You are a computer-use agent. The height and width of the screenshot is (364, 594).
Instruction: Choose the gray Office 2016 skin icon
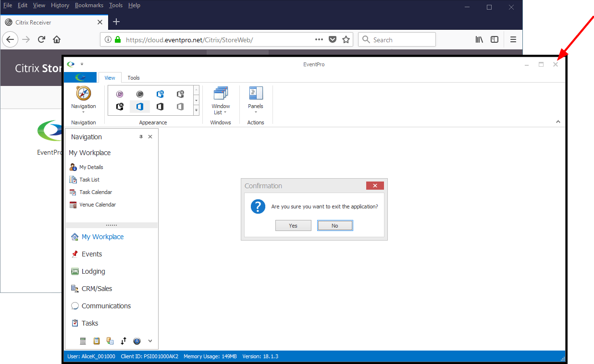click(180, 94)
